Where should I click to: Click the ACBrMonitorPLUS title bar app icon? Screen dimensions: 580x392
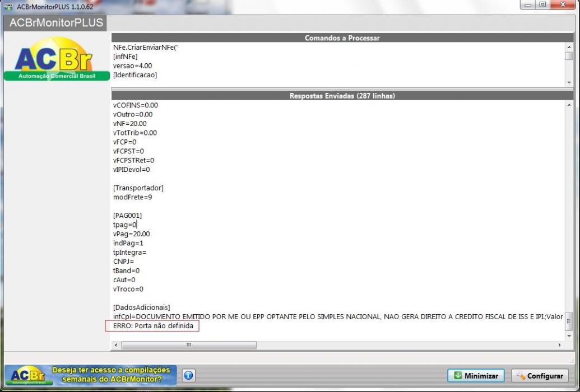(x=8, y=6)
